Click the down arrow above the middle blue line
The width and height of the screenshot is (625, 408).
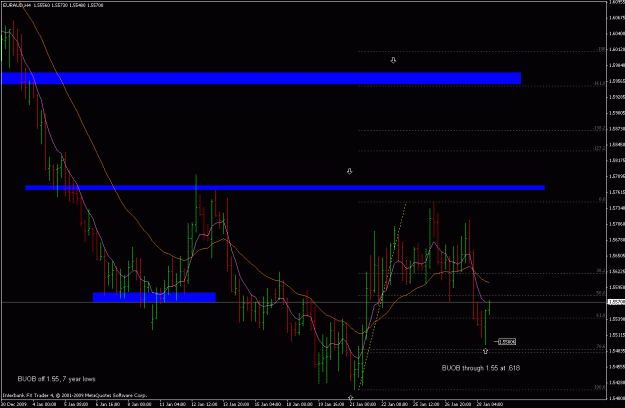point(349,171)
